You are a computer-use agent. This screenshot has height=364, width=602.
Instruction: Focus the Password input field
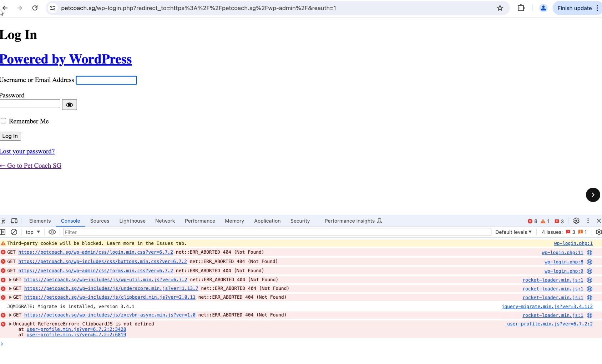30,104
